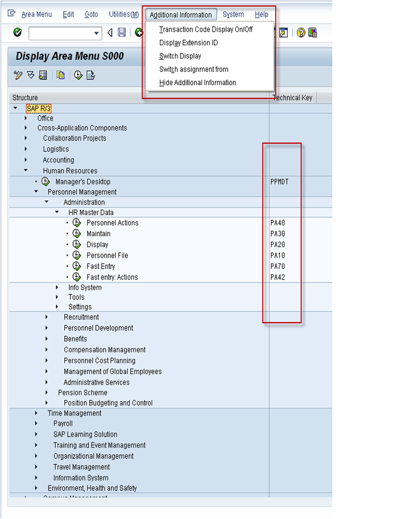Click the exit icon left of Area Menu
The width and height of the screenshot is (420, 519).
click(x=11, y=14)
